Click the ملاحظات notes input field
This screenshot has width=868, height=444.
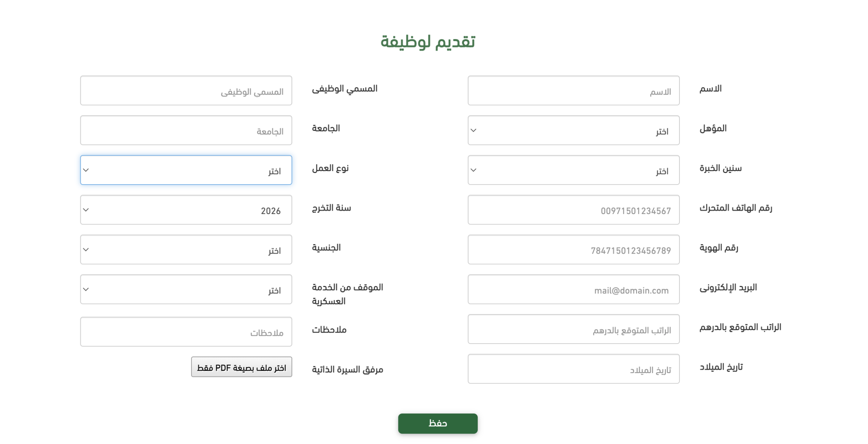[x=186, y=331]
